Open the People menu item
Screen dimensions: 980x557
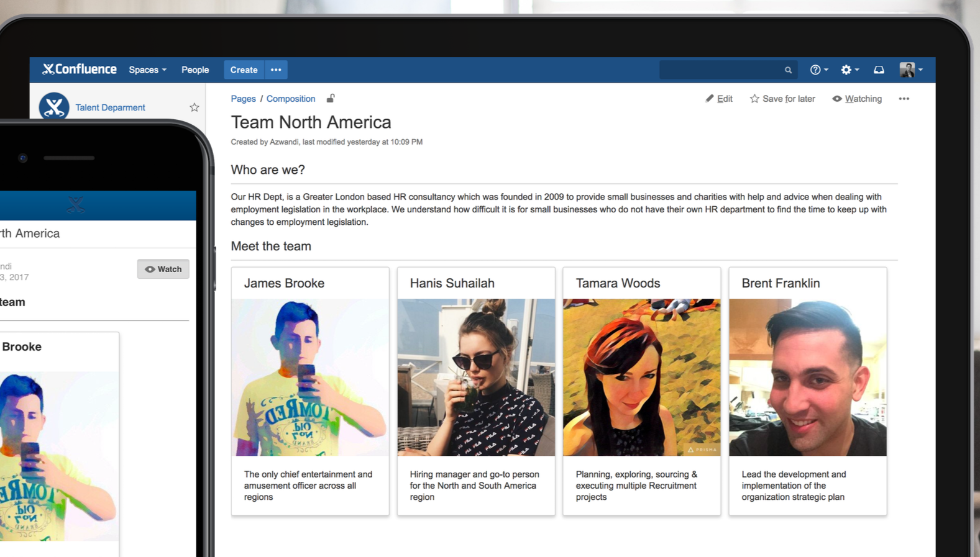click(x=195, y=70)
